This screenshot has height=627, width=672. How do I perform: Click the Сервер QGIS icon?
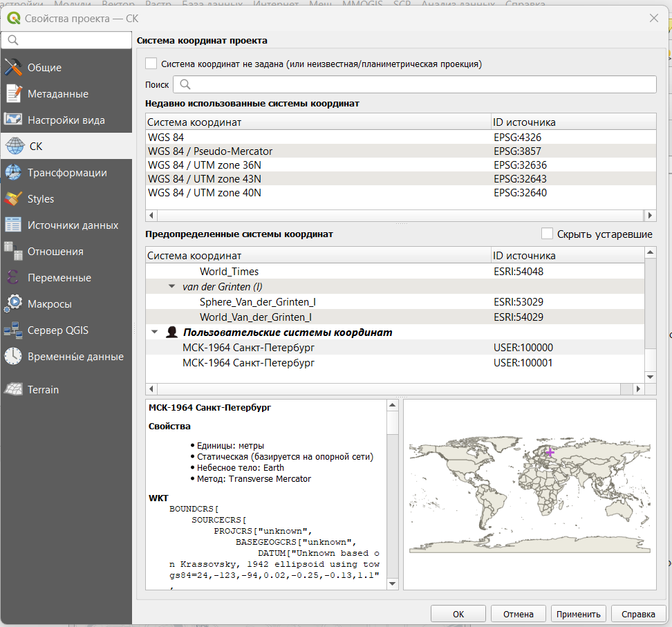pyautogui.click(x=13, y=330)
